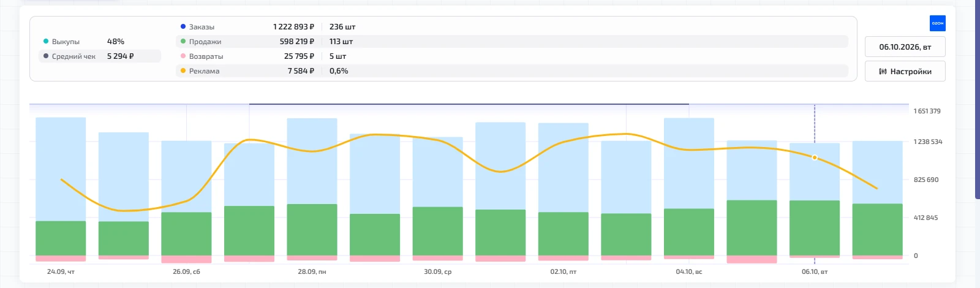Select the 26.09, сб axis label
This screenshot has width=980, height=288.
coord(186,271)
